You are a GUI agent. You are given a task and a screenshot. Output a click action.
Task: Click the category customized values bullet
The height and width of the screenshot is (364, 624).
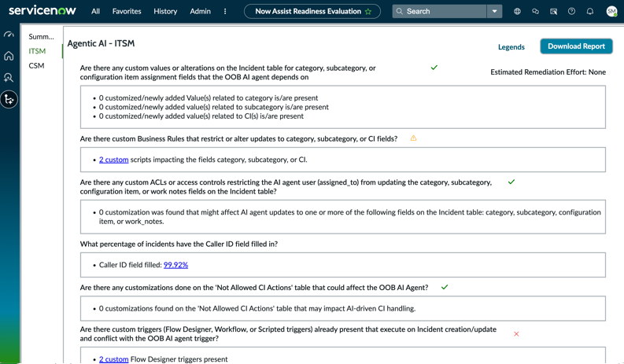(x=209, y=97)
